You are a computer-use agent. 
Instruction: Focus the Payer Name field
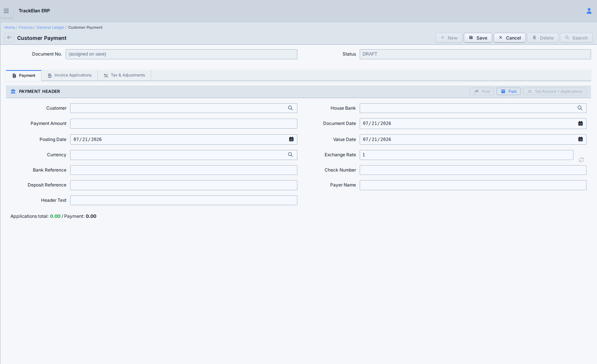pos(473,185)
